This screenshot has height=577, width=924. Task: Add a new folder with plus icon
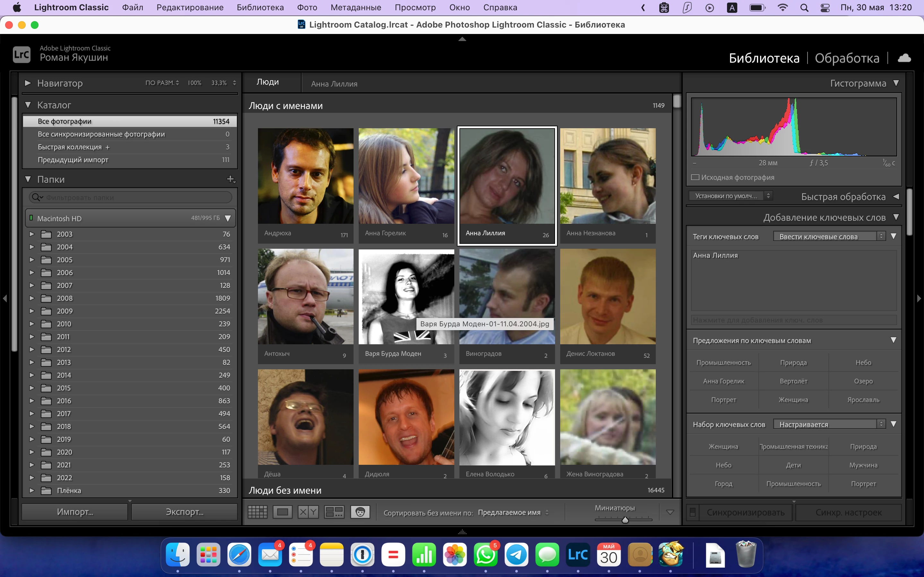pos(230,179)
